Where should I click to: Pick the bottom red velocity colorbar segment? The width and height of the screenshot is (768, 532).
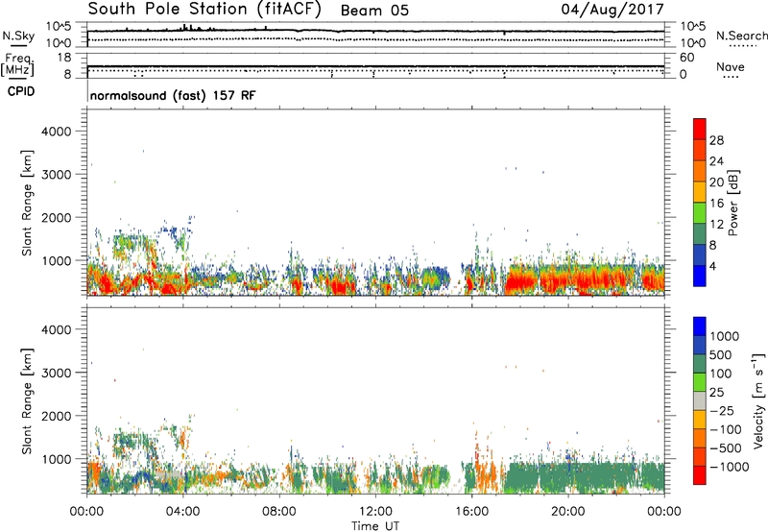pyautogui.click(x=700, y=475)
